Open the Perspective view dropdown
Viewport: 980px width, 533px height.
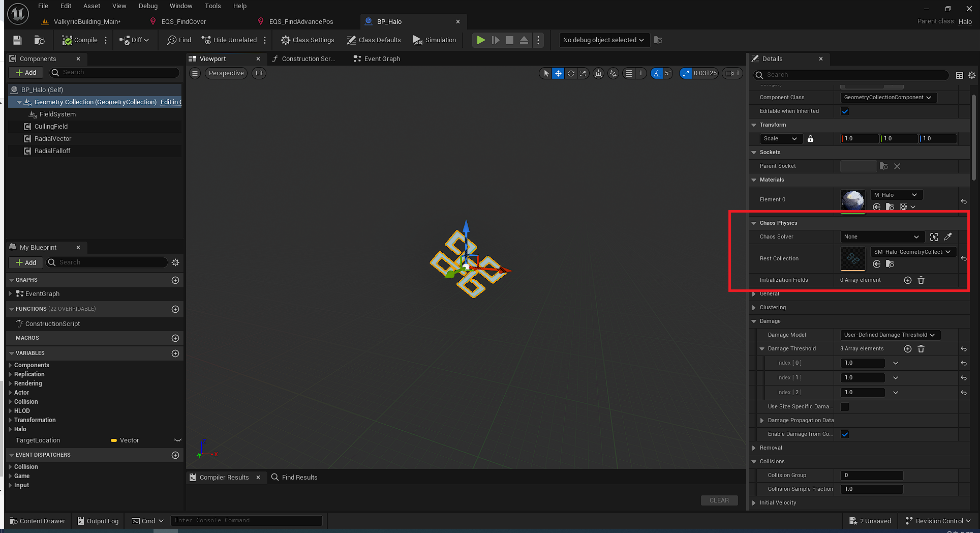pos(226,73)
